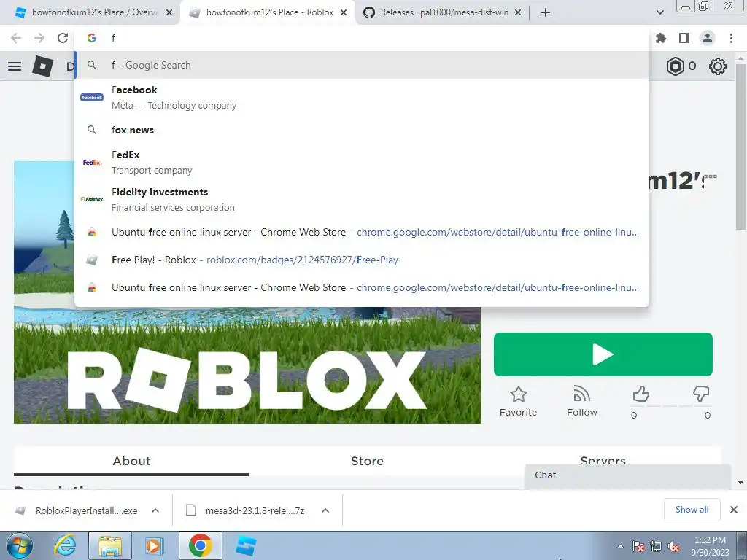Viewport: 747px width, 560px height.
Task: Select the 'f - Google Search' suggestion
Action: 362,65
